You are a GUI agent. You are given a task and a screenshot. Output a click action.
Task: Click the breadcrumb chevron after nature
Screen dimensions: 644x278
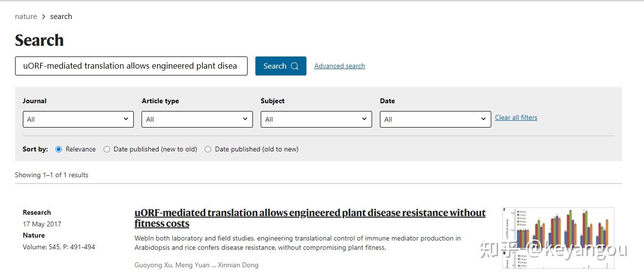click(43, 17)
